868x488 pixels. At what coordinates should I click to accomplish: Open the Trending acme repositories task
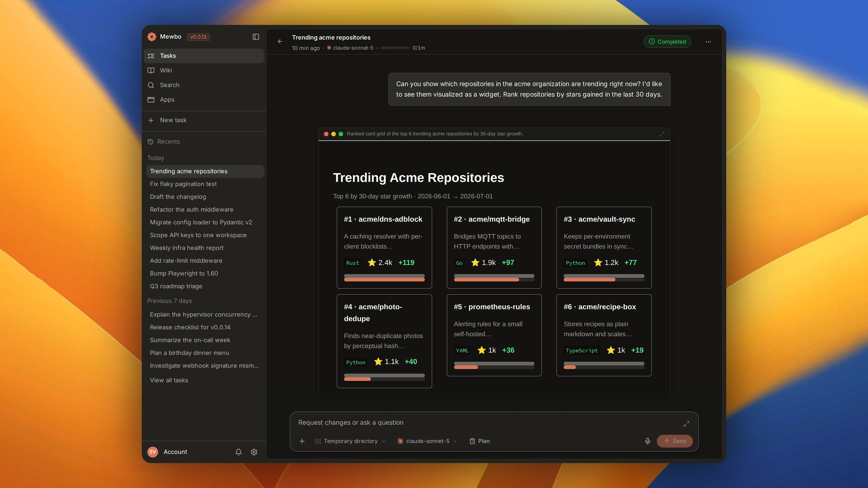(205, 171)
